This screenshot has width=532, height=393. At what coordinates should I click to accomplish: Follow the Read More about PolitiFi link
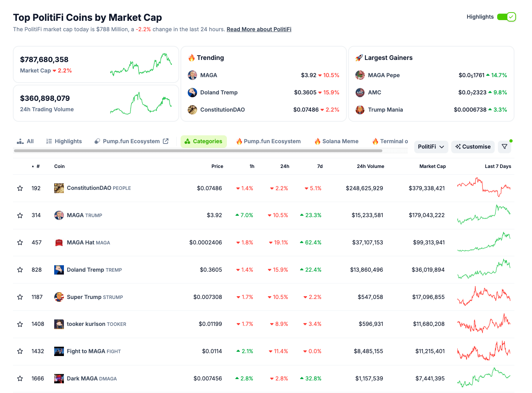[259, 29]
